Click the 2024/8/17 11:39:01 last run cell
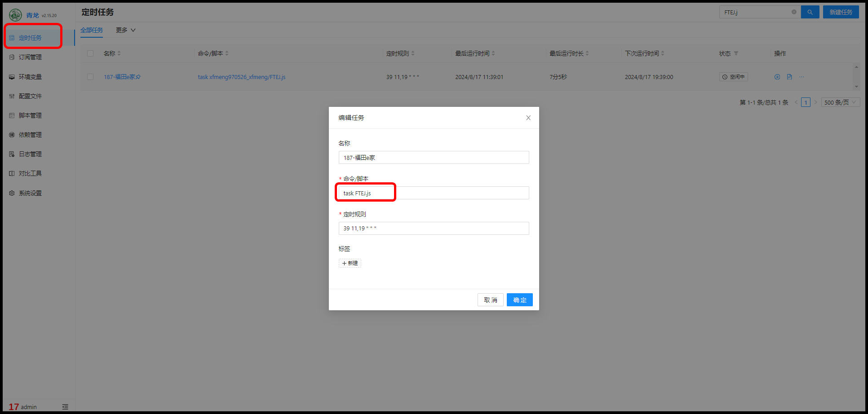This screenshot has width=868, height=414. 479,77
